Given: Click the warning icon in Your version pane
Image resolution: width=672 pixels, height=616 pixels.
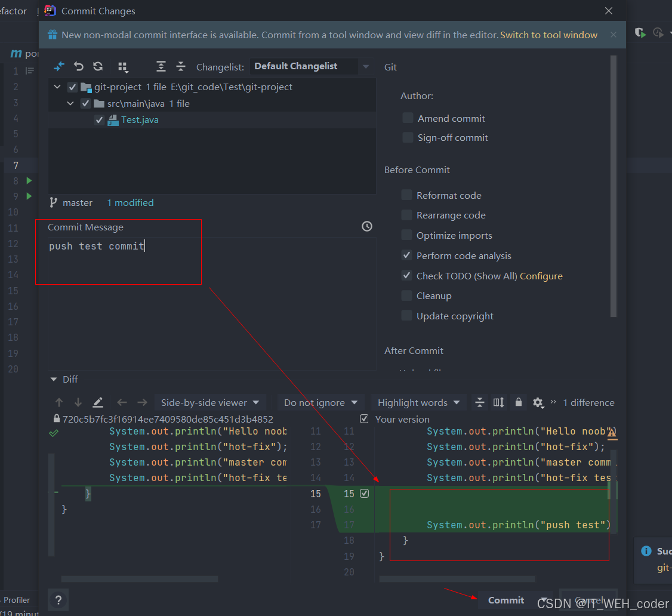Looking at the screenshot, I should pos(612,434).
